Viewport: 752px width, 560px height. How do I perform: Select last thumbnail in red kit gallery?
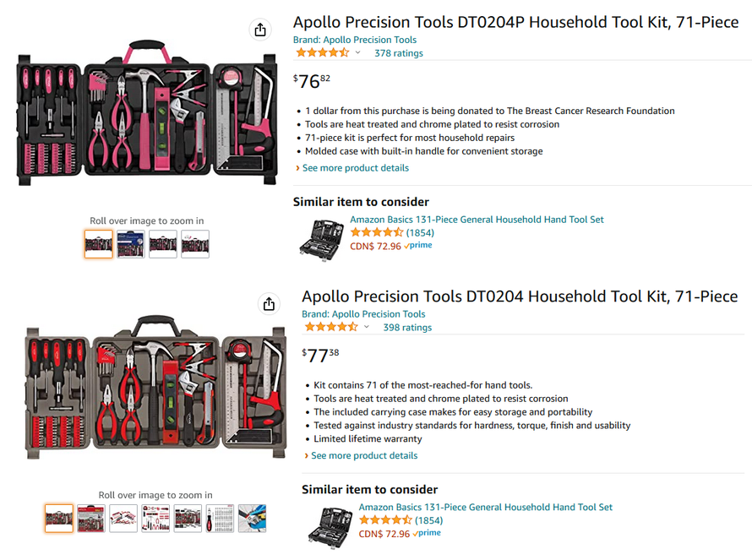[252, 519]
